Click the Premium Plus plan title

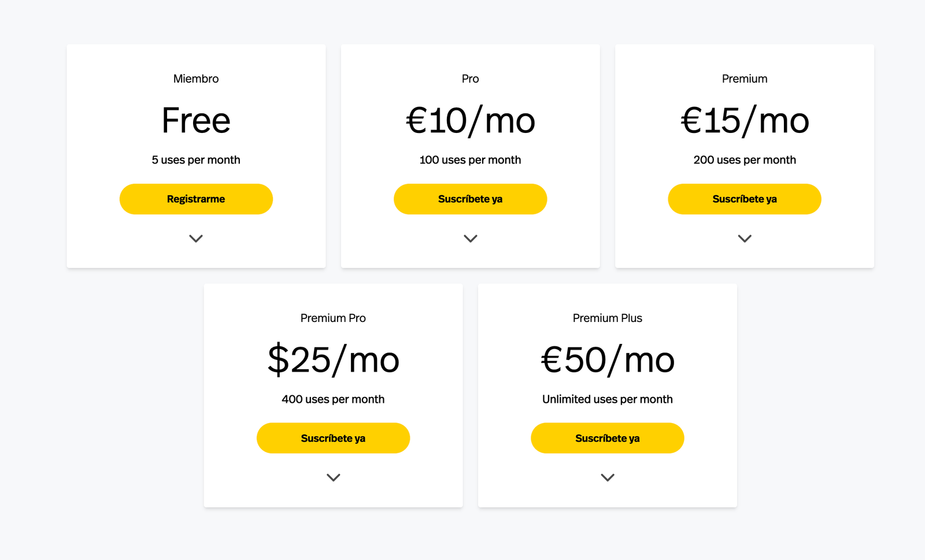point(608,318)
